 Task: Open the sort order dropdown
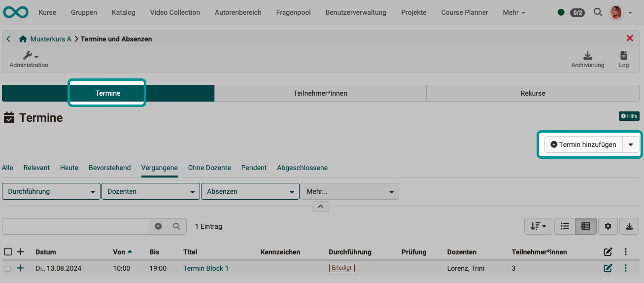tap(538, 226)
